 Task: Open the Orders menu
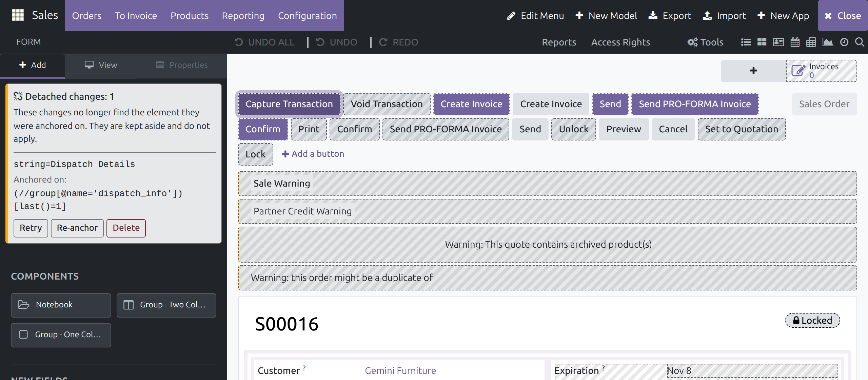[x=86, y=16]
